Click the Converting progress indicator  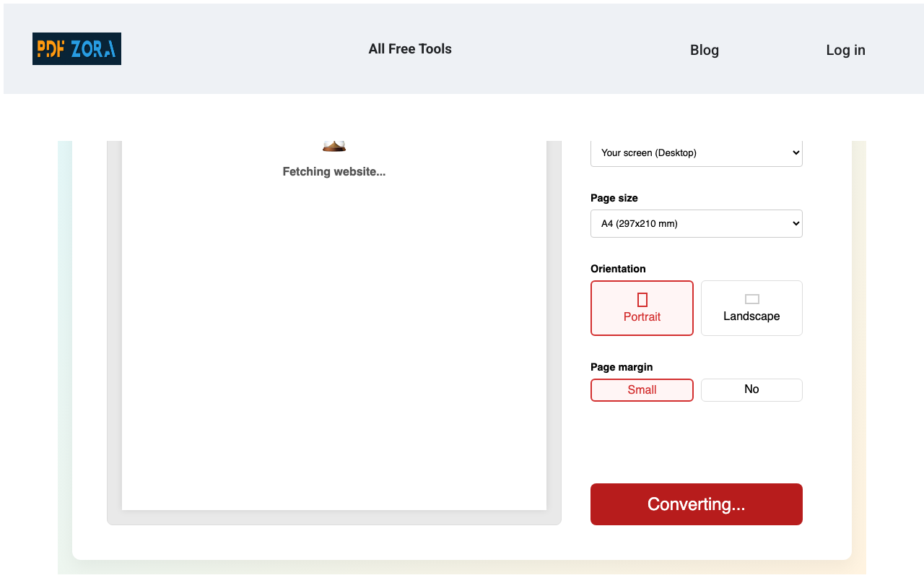click(696, 504)
